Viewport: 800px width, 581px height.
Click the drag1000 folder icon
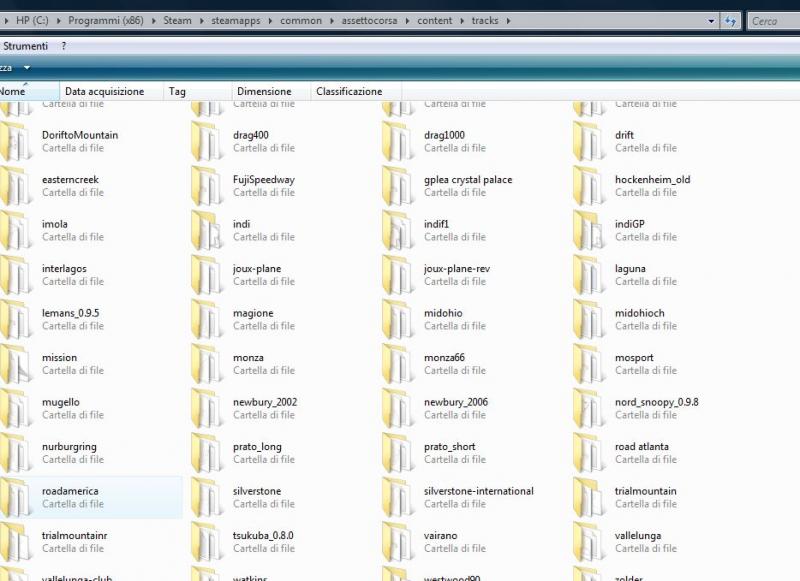(x=398, y=142)
